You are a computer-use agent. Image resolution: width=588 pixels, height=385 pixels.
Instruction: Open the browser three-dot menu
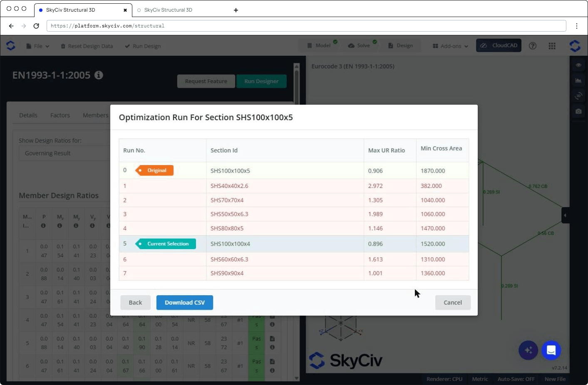[x=577, y=26]
